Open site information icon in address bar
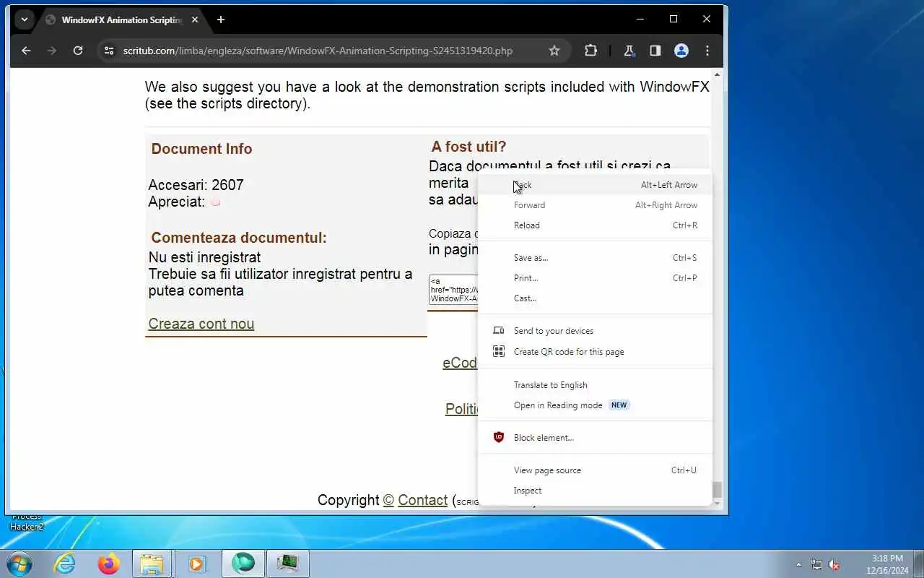 [x=109, y=51]
